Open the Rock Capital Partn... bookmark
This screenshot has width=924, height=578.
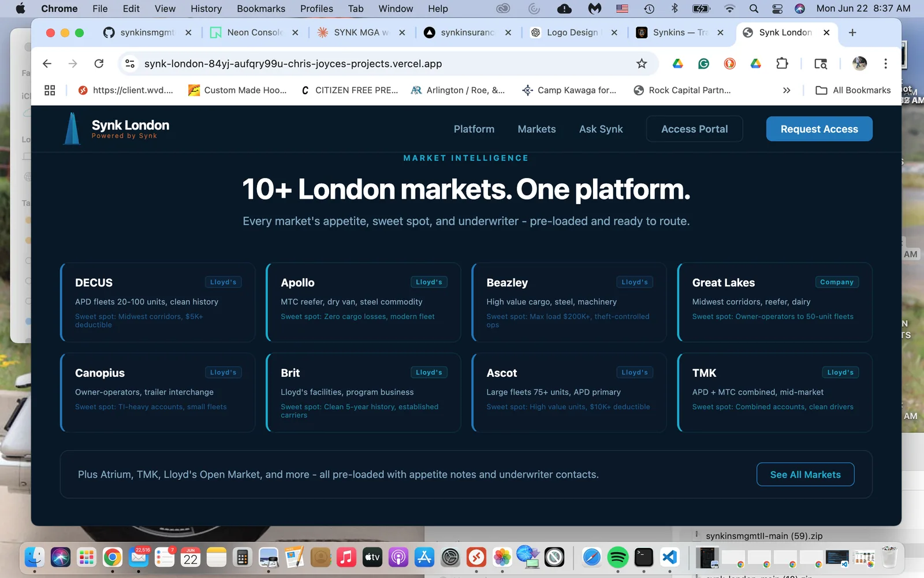coord(682,90)
